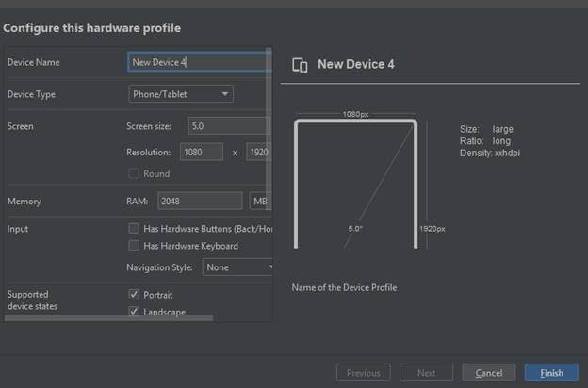The height and width of the screenshot is (388, 588).
Task: Click the device preview screen outline
Action: coord(355,184)
